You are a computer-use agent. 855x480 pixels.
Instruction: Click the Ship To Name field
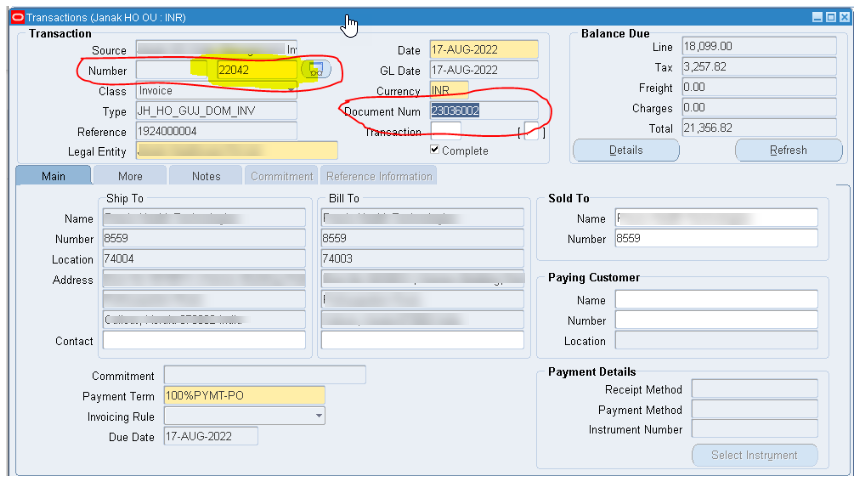204,218
